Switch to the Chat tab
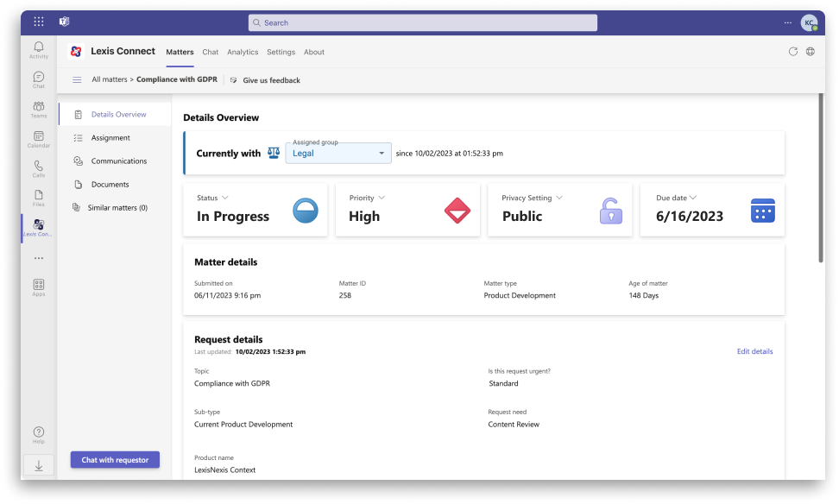This screenshot has width=839, height=504. point(211,52)
